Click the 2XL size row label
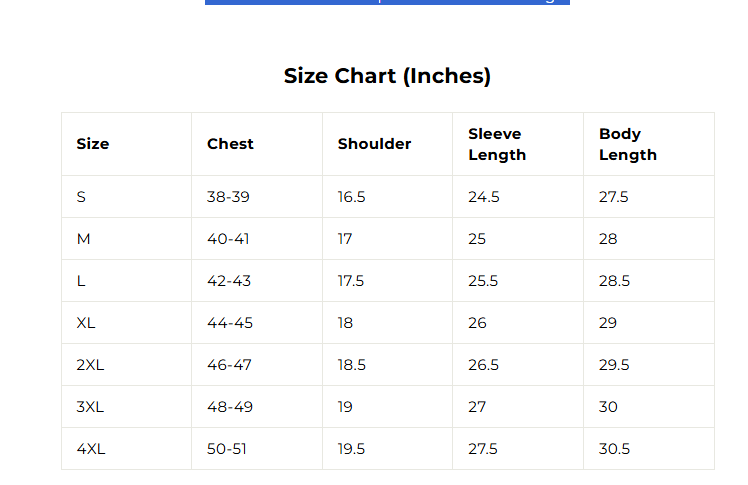 (x=90, y=365)
